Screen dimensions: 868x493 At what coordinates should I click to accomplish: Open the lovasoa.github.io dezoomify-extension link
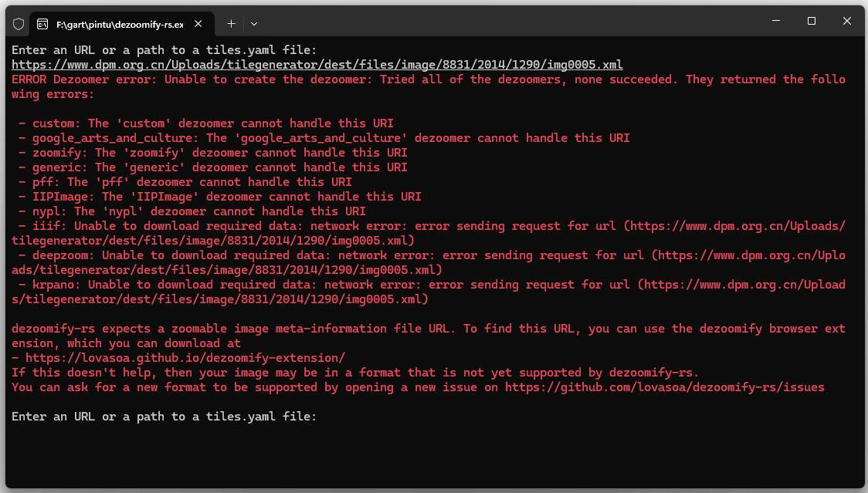(x=185, y=358)
